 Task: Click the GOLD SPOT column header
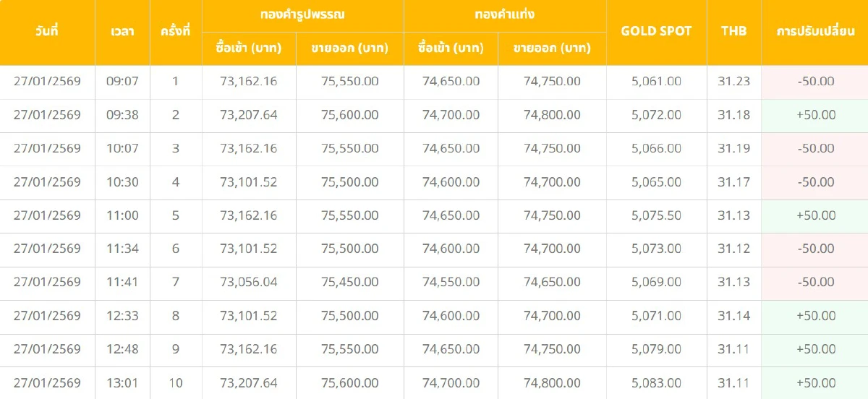coord(656,31)
